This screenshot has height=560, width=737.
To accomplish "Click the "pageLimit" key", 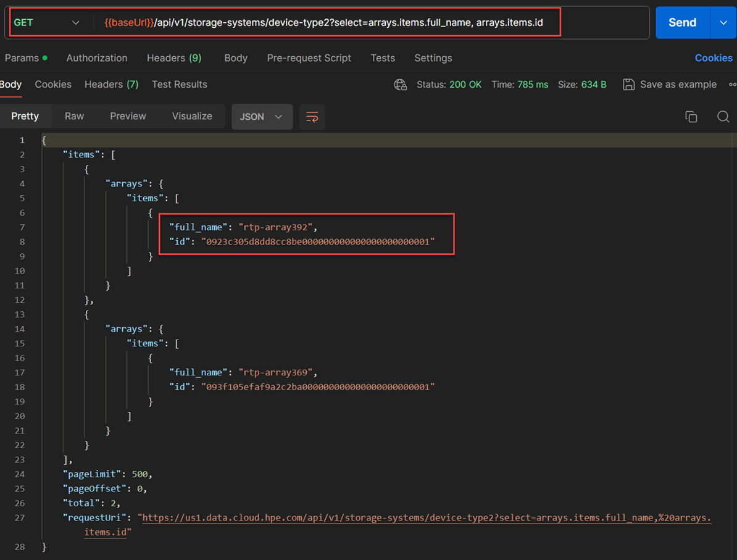I will 91,474.
